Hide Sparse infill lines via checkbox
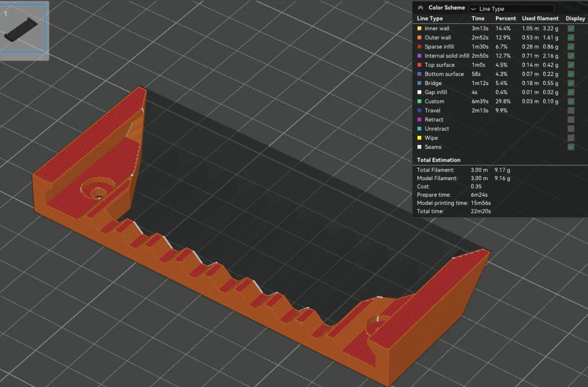Screen dimensions: 588x387 pos(571,46)
